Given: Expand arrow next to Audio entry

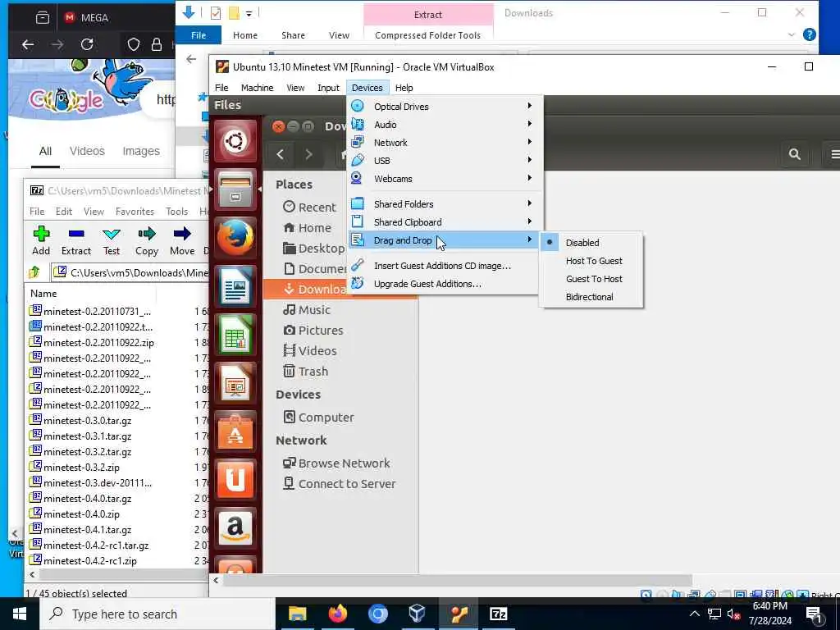Looking at the screenshot, I should click(x=529, y=124).
